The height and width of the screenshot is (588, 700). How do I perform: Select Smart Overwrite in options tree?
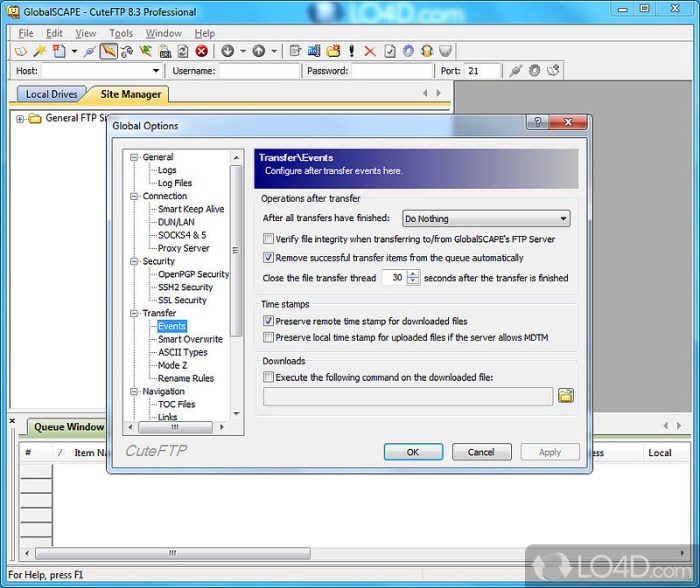pos(190,339)
